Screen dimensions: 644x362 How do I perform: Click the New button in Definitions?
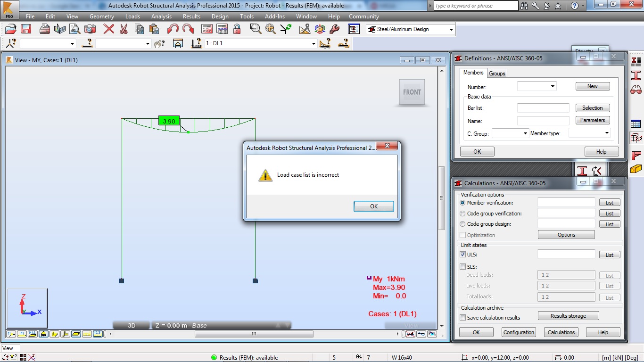click(593, 86)
